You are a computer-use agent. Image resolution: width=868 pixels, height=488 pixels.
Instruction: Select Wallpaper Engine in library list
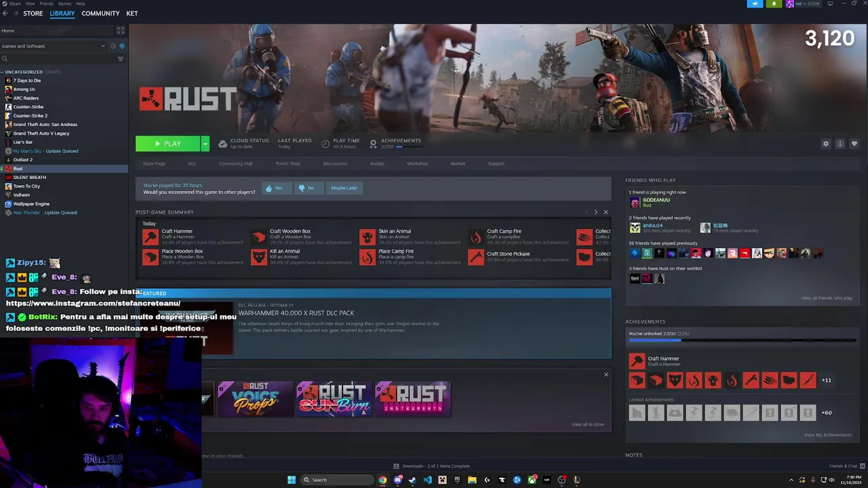[x=31, y=204]
